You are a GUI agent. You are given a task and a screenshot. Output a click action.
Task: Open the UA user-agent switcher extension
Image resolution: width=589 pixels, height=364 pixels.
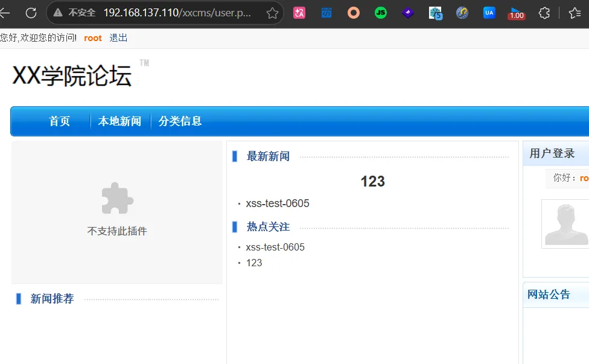[x=489, y=13]
